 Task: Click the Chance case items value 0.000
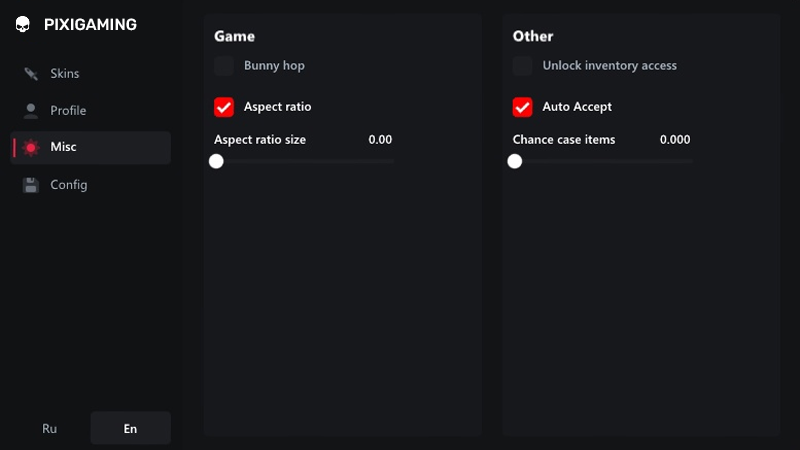[674, 139]
